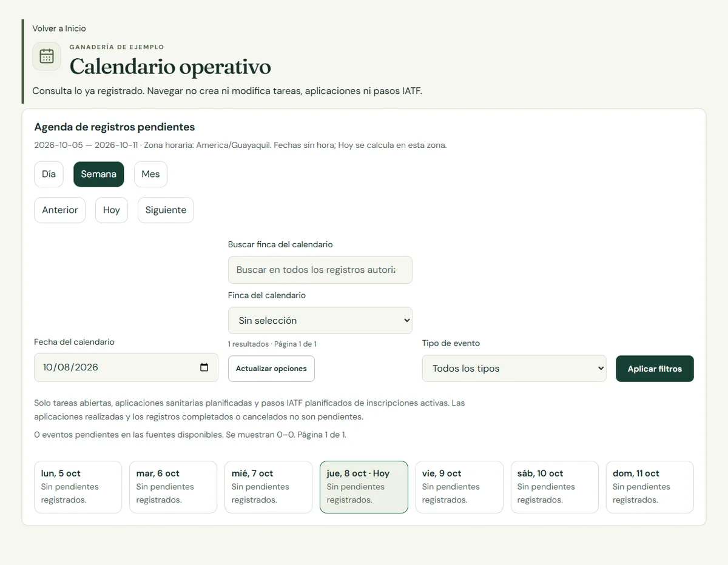Click the Fecha del calendario date field
This screenshot has width=728, height=565.
pyautogui.click(x=126, y=367)
